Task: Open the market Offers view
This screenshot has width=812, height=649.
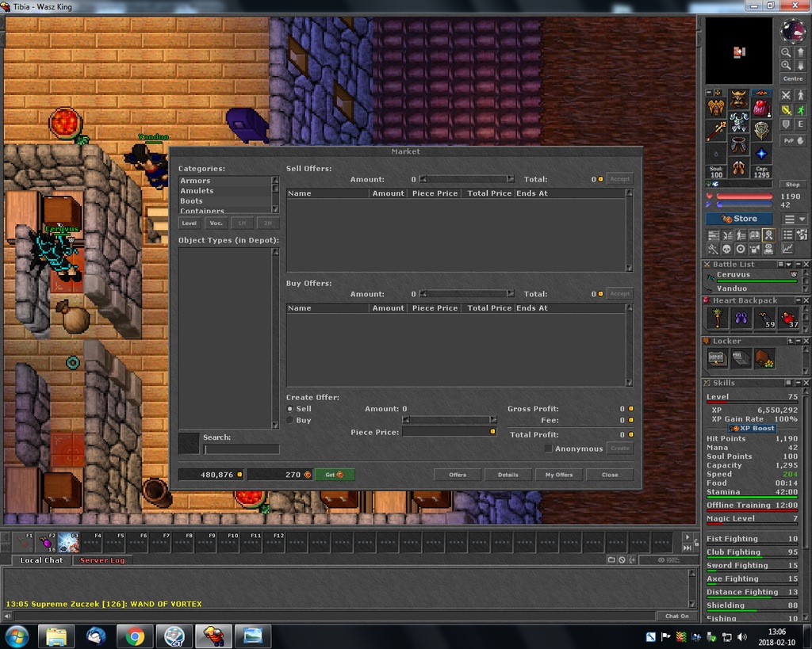Action: coord(458,475)
